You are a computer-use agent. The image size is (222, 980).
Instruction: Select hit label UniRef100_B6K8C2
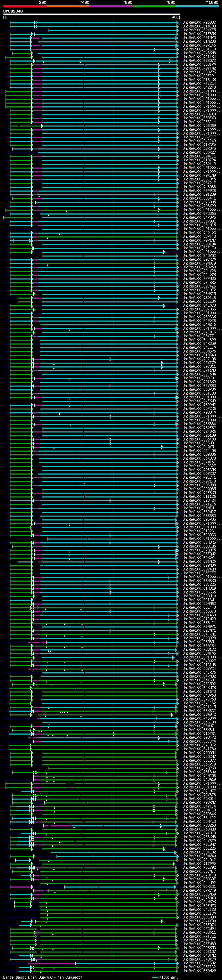199,711
